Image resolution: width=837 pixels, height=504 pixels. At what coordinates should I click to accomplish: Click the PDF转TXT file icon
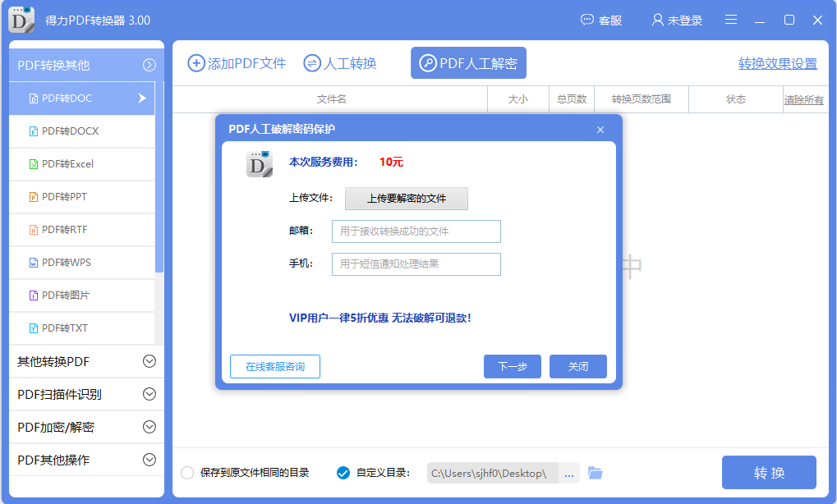pos(33,328)
